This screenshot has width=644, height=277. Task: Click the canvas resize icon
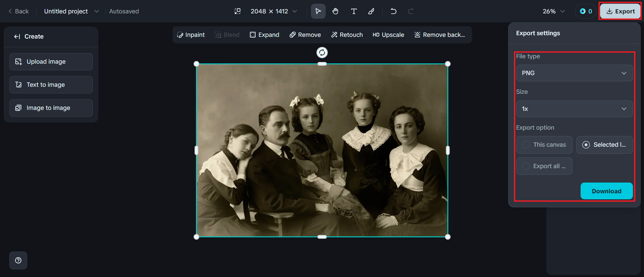point(238,11)
